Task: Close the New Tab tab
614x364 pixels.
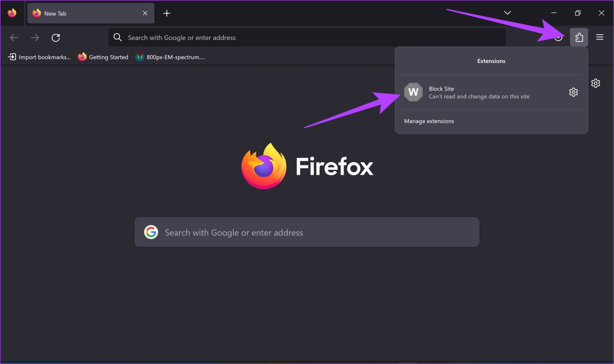Action: click(x=145, y=13)
